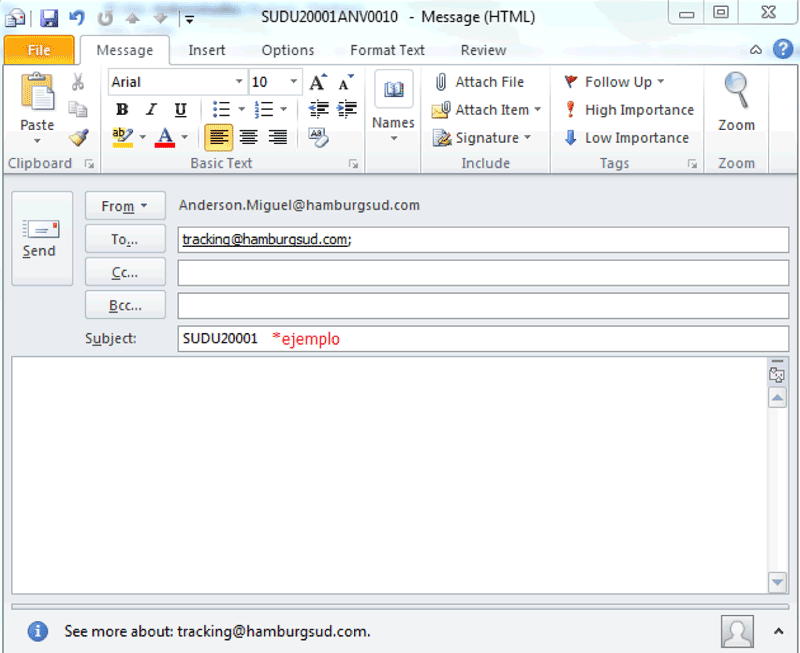Minimize the ribbon caret icon
The image size is (800, 653).
click(756, 50)
